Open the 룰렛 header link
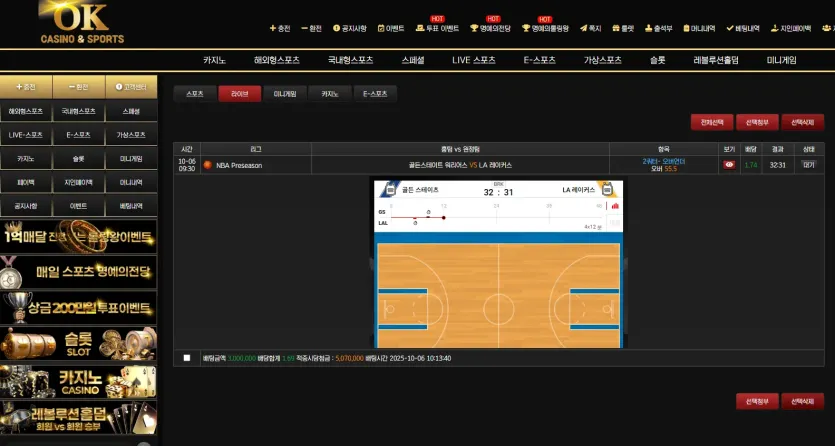 pyautogui.click(x=623, y=29)
